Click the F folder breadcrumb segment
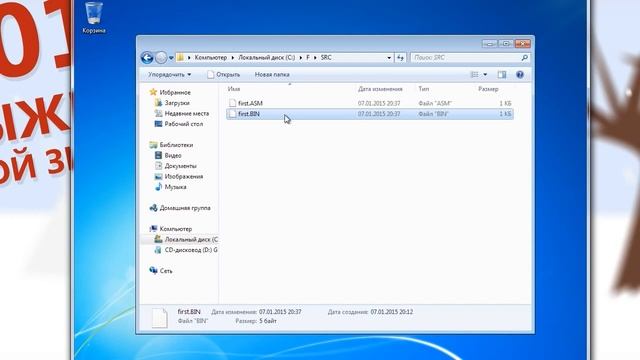The image size is (640, 360). pos(308,58)
